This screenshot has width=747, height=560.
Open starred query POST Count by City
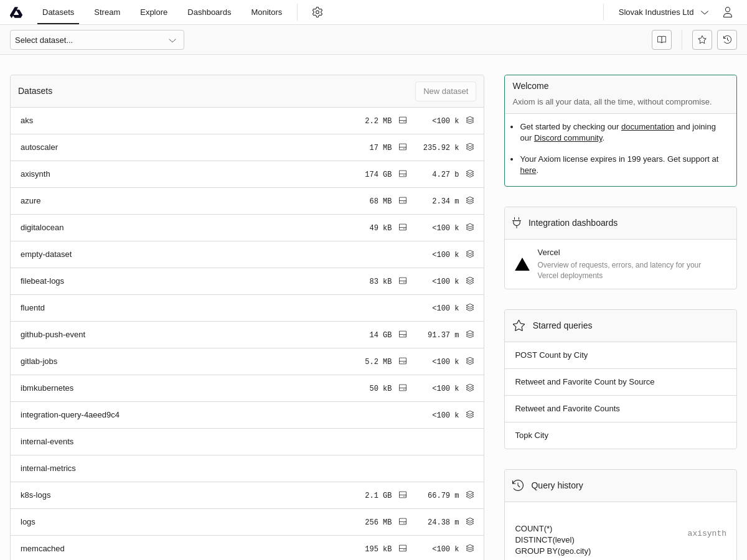pyautogui.click(x=552, y=355)
